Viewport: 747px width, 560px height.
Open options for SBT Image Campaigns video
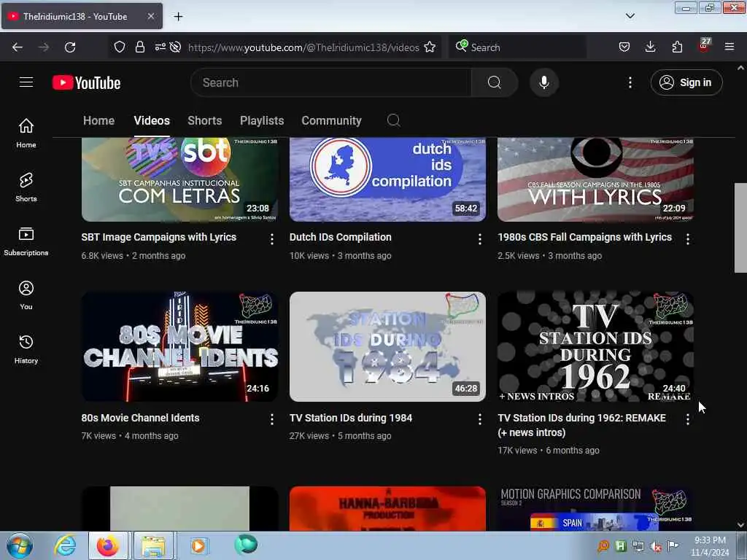tap(271, 239)
